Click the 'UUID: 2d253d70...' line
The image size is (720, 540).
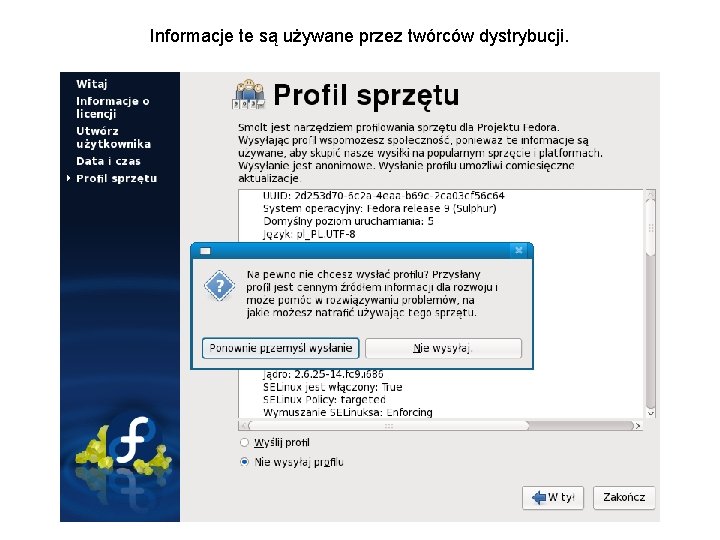[384, 196]
